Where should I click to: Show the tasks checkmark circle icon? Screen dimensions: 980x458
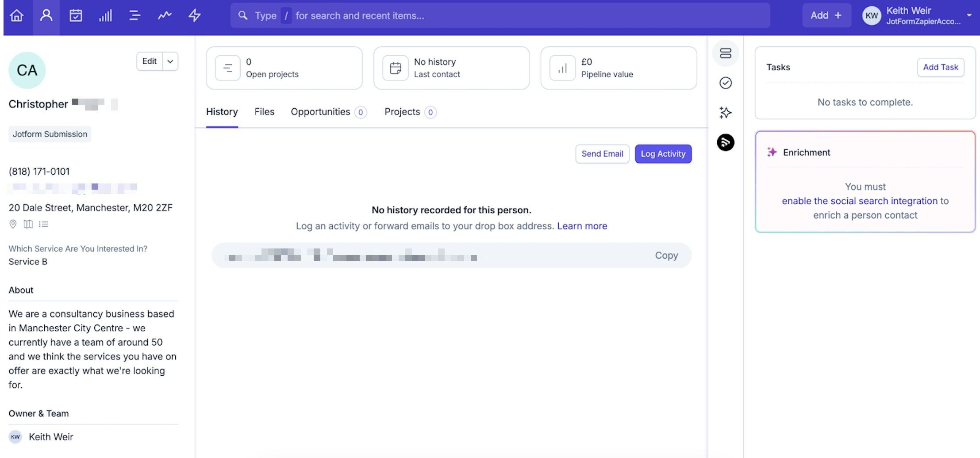[x=726, y=83]
